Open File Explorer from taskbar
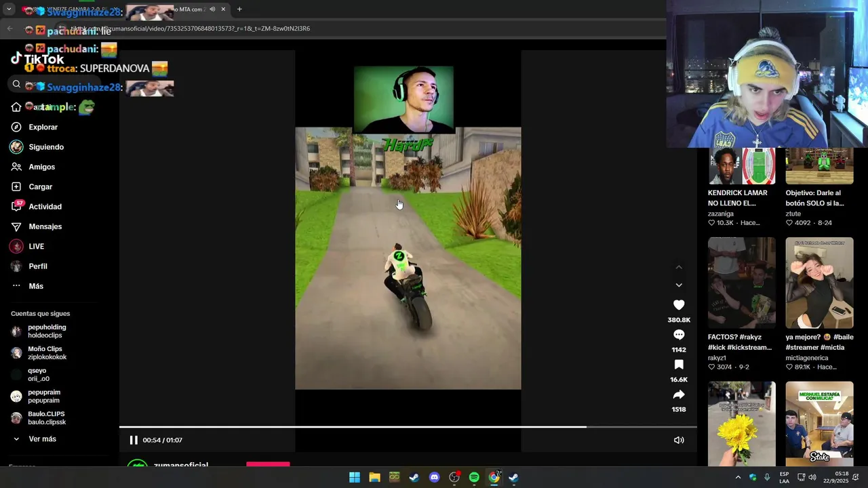This screenshot has height=488, width=868. 374,477
